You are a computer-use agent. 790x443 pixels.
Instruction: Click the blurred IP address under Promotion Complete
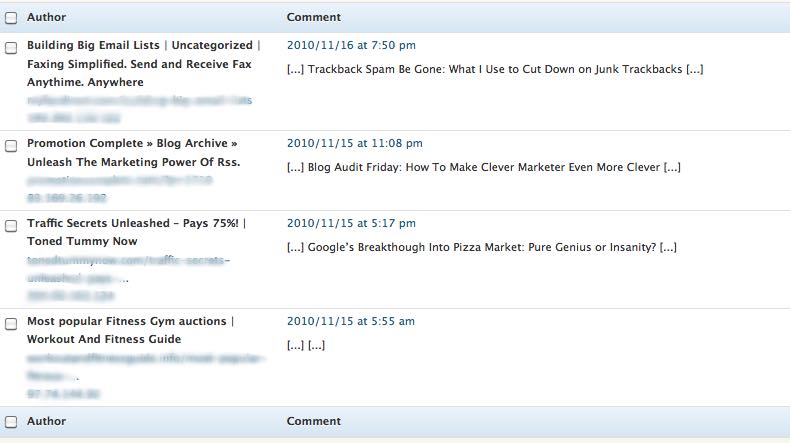pyautogui.click(x=67, y=198)
